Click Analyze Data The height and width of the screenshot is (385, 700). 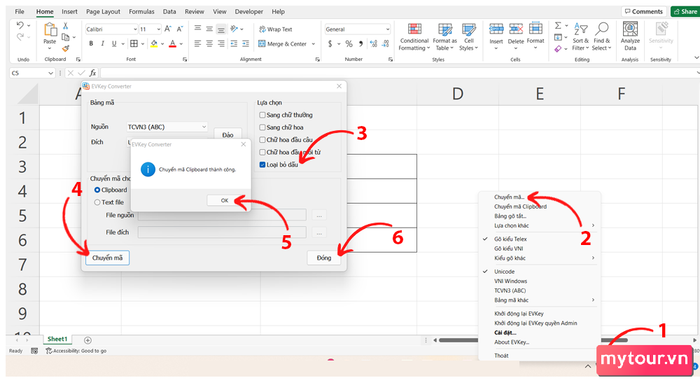(630, 37)
